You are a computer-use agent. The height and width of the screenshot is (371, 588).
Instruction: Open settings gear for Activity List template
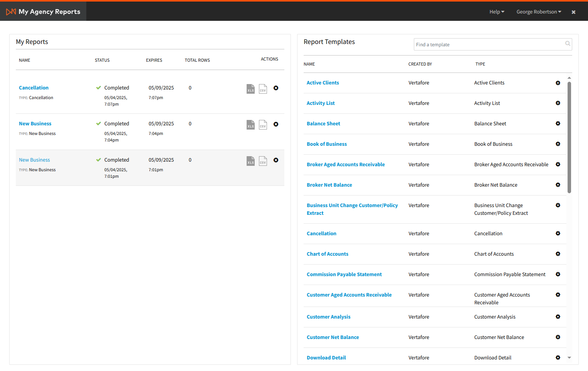click(558, 103)
